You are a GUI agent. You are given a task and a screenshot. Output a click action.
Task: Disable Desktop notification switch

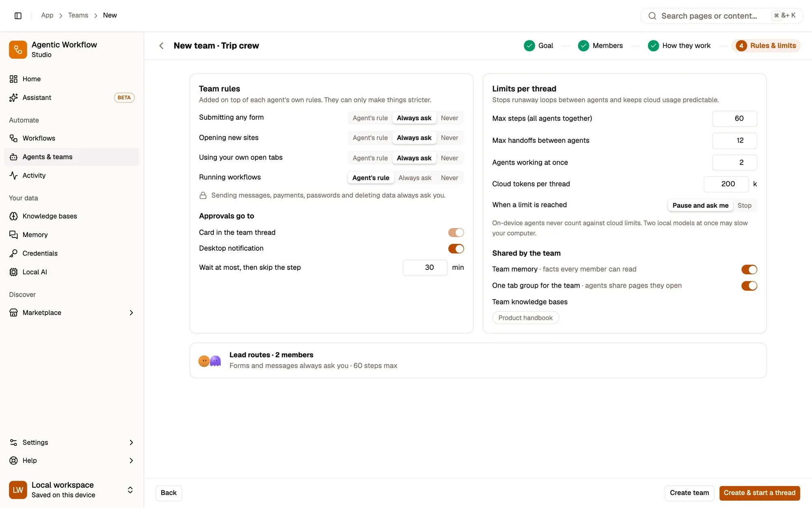456,249
